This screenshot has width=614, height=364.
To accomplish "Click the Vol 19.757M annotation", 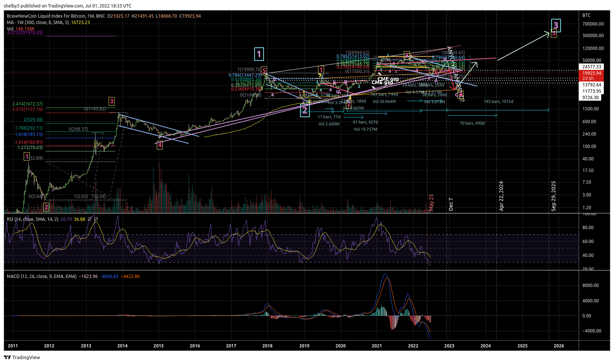I will [x=365, y=129].
